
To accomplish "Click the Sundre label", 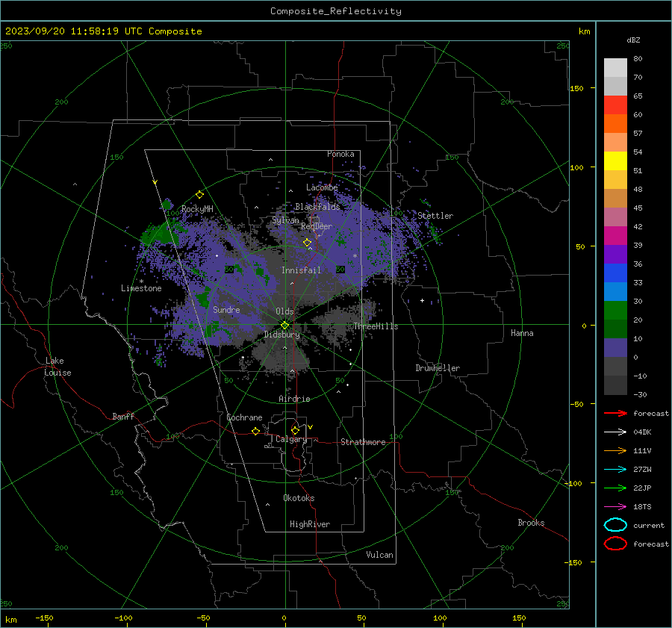I will 226,309.
